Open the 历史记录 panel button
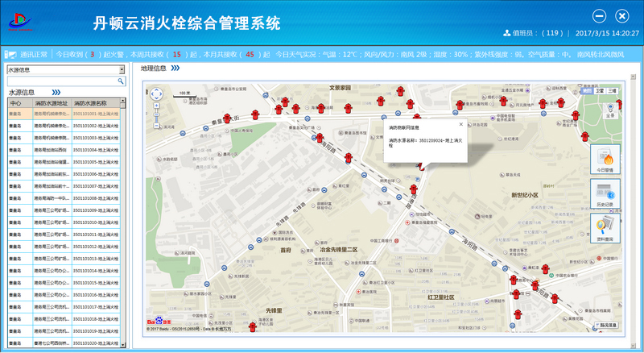This screenshot has width=644, height=353. (605, 193)
